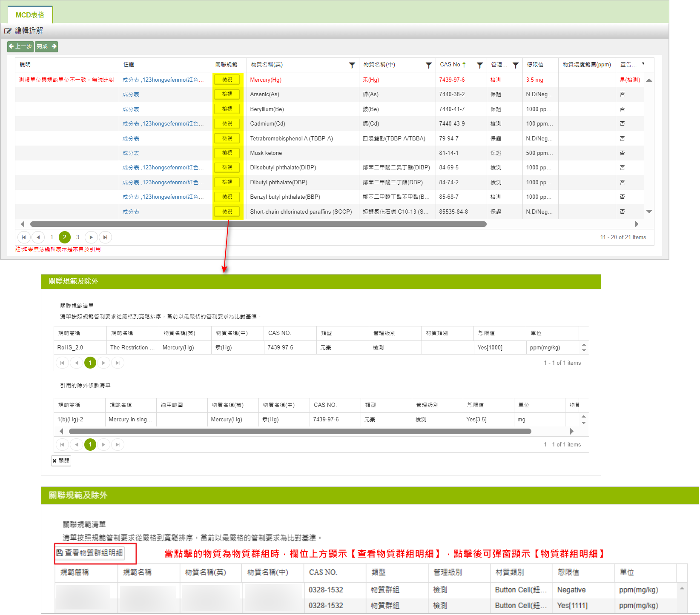Click 檢視 button for Mercury(Hg) row
This screenshot has height=615, width=700.
coord(227,80)
